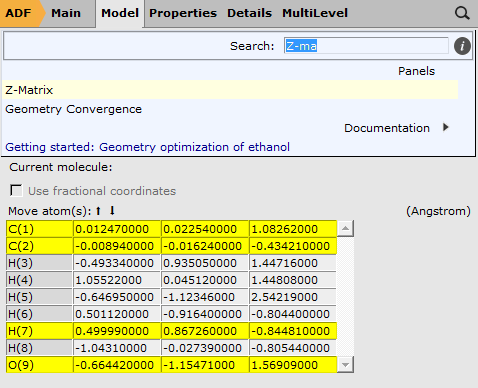The width and height of the screenshot is (478, 388).
Task: Move selected atoms up arrow
Action: [x=98, y=211]
